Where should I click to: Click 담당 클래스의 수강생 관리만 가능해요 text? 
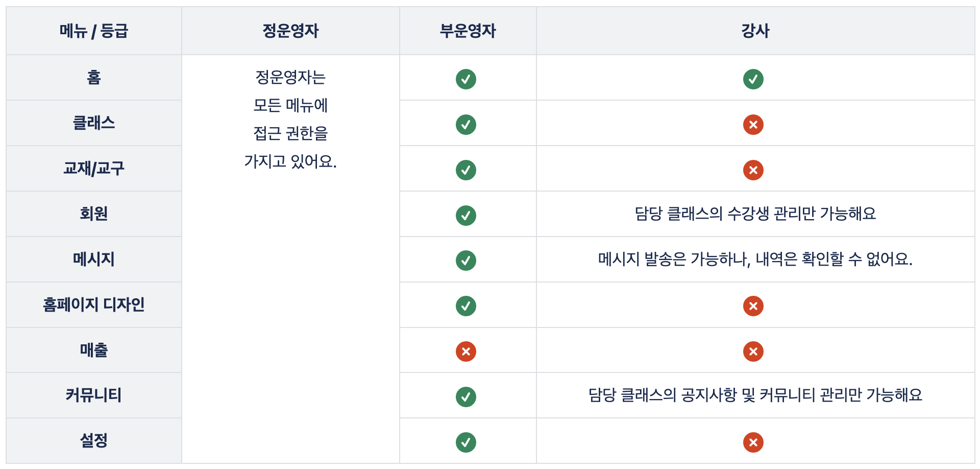755,214
